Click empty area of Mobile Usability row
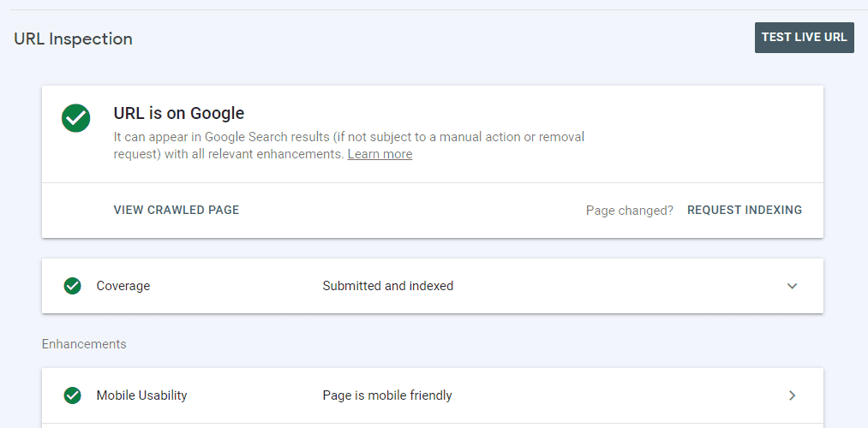 (609, 395)
